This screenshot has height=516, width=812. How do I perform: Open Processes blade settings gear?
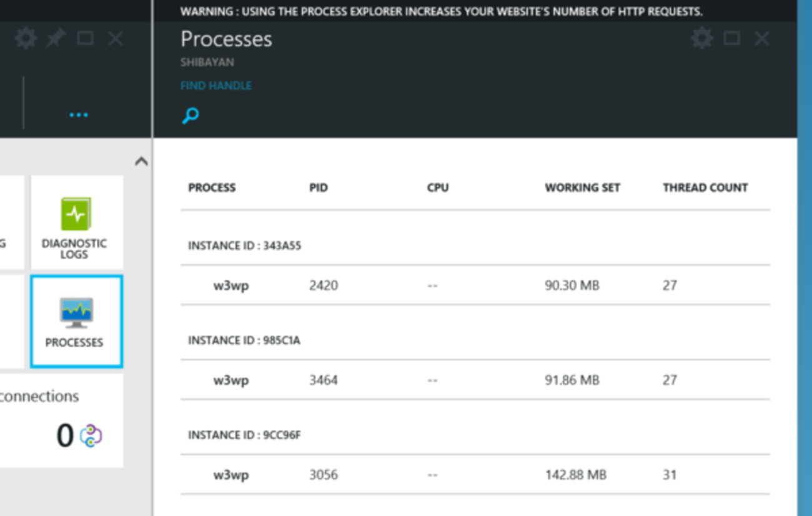[x=701, y=39]
